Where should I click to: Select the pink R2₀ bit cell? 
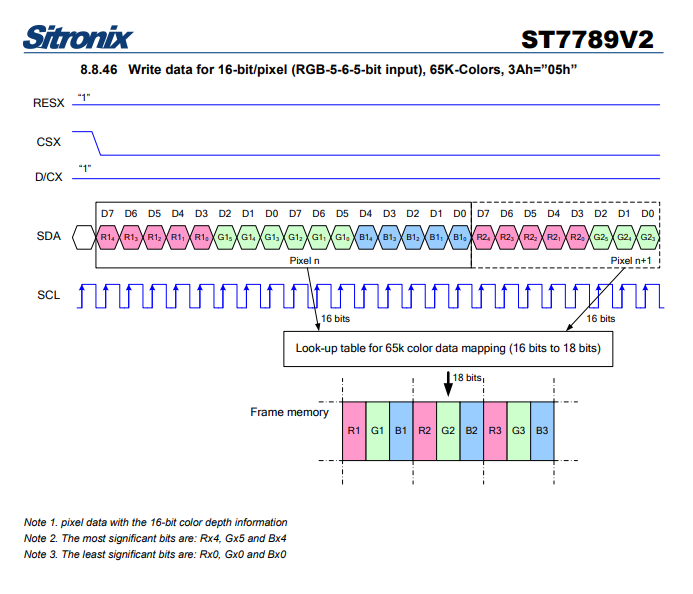(x=577, y=237)
